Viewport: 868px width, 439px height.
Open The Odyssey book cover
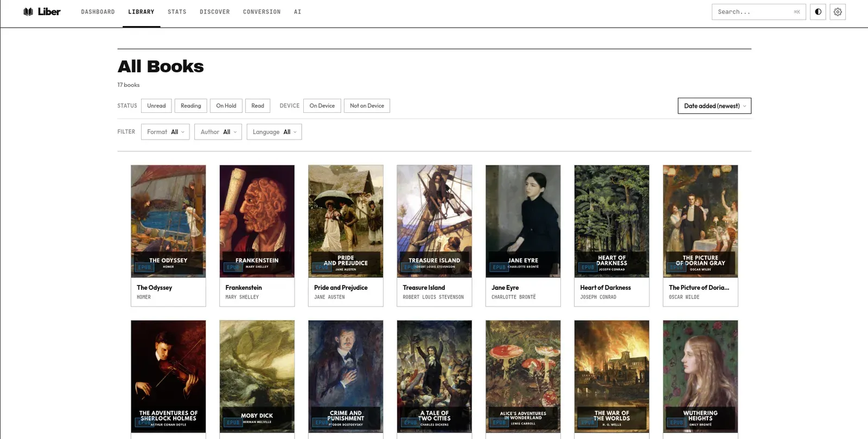click(168, 221)
